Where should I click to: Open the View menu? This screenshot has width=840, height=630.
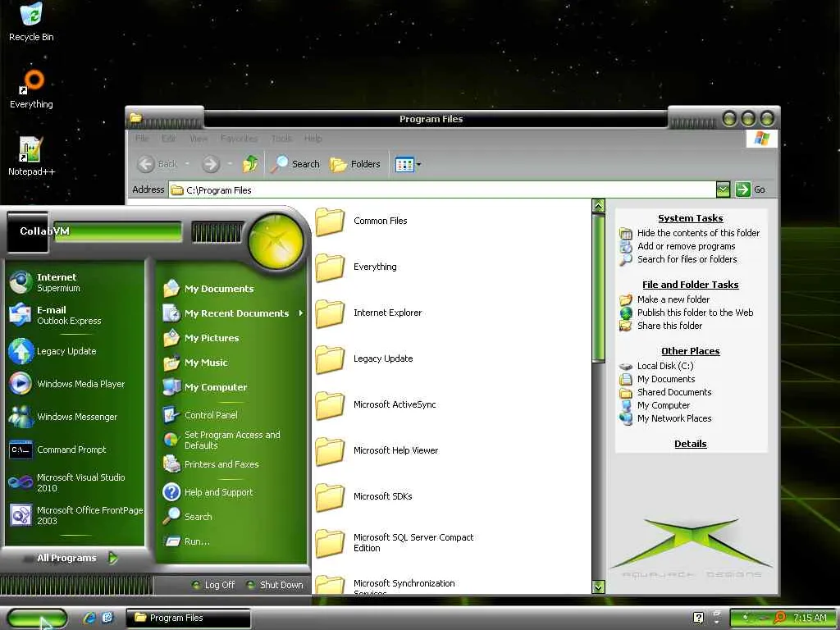(x=199, y=138)
